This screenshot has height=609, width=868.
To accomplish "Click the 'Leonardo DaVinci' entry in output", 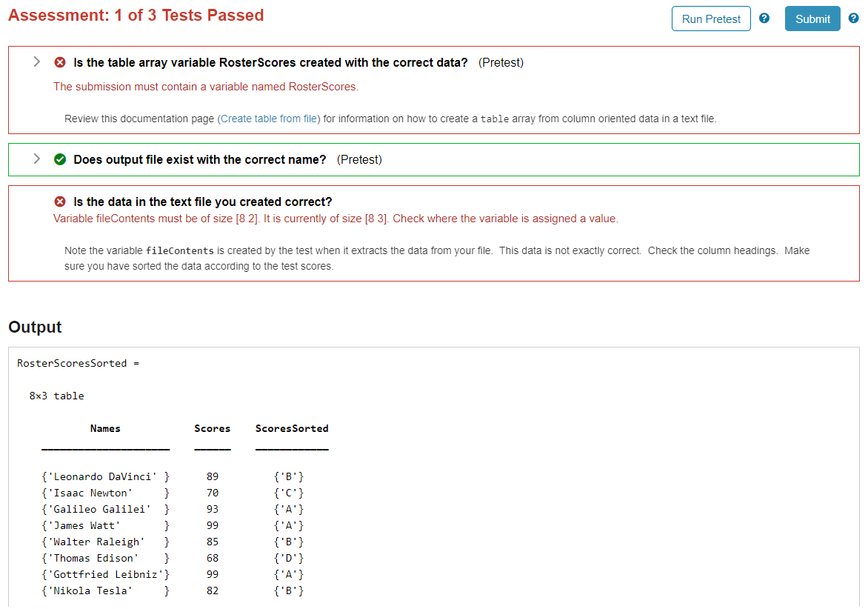I will tap(105, 476).
